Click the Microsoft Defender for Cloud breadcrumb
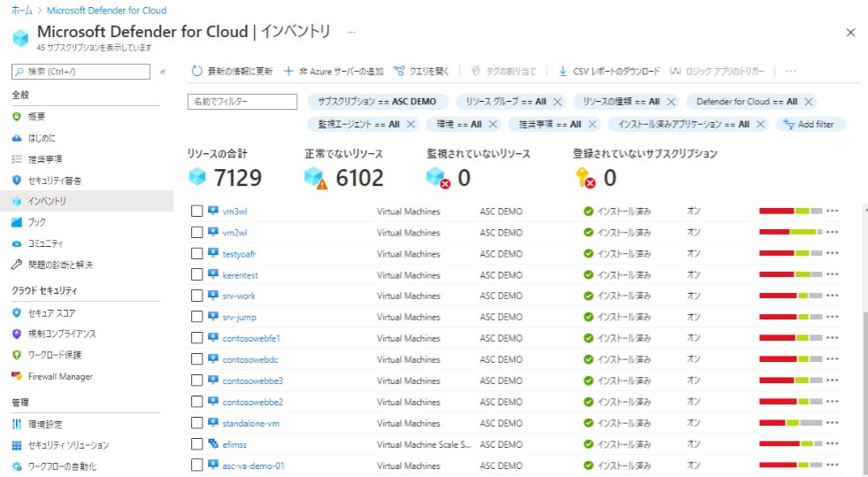This screenshot has height=477, width=868. tap(106, 11)
